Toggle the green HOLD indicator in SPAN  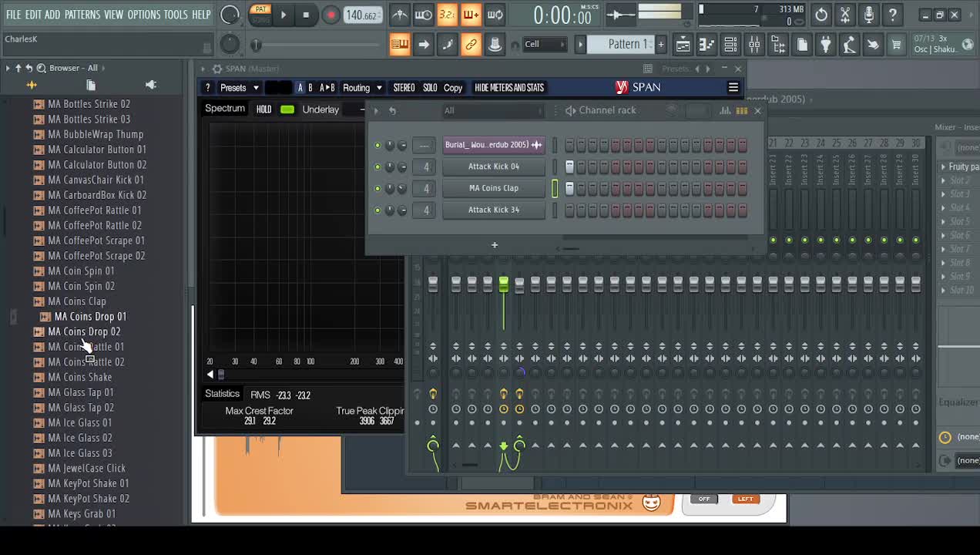pyautogui.click(x=287, y=109)
